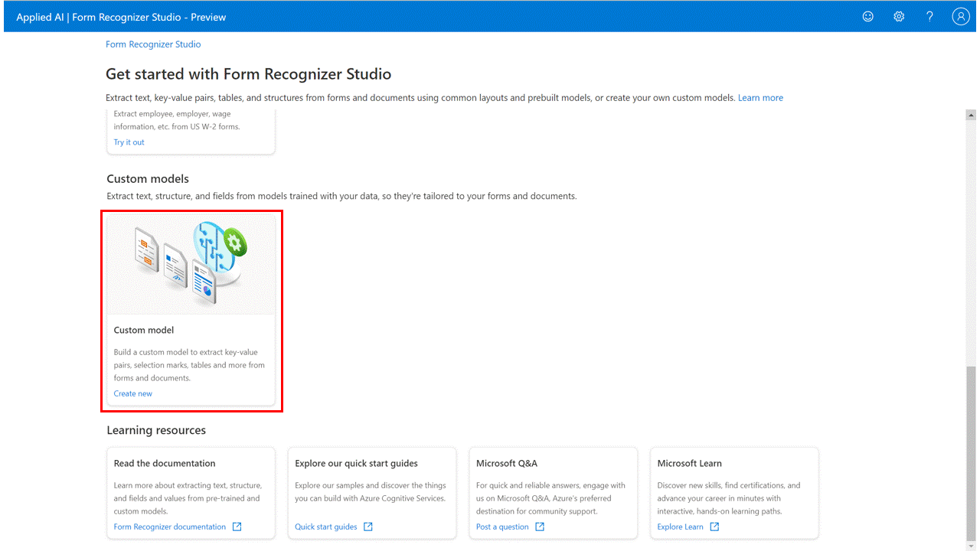Open the help question mark icon
Screen dimensions: 980x551
929,16
